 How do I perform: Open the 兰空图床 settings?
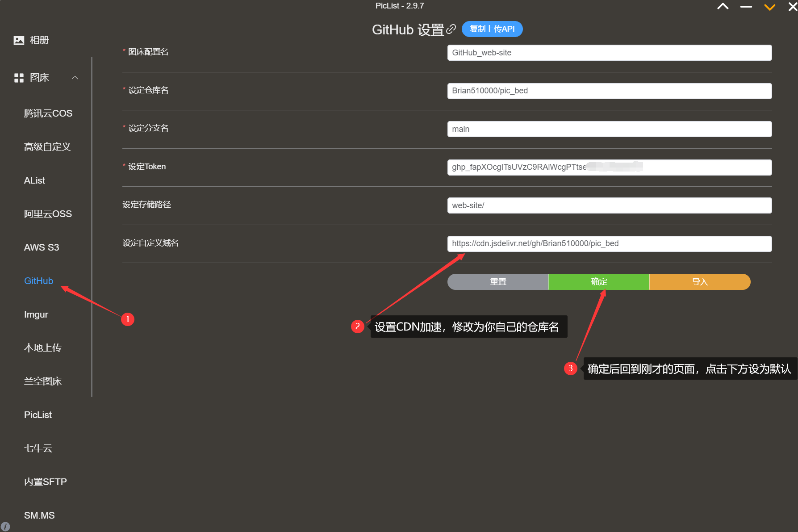point(43,381)
